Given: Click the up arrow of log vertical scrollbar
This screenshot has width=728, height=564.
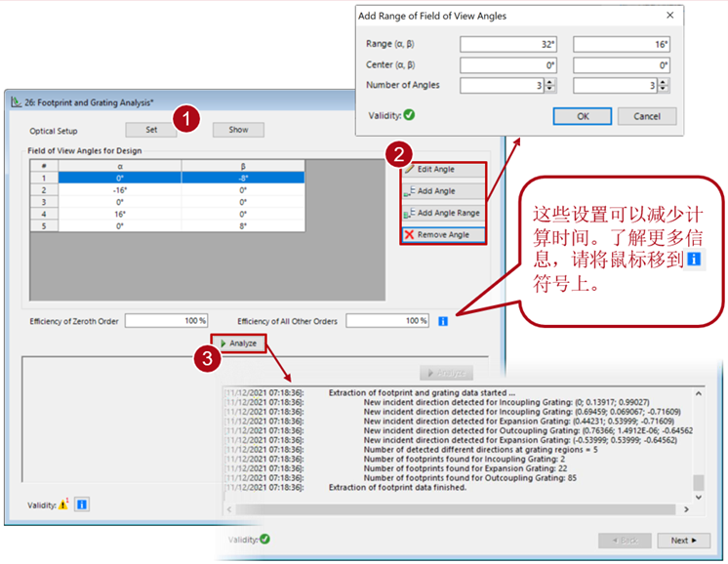Looking at the screenshot, I should 699,393.
